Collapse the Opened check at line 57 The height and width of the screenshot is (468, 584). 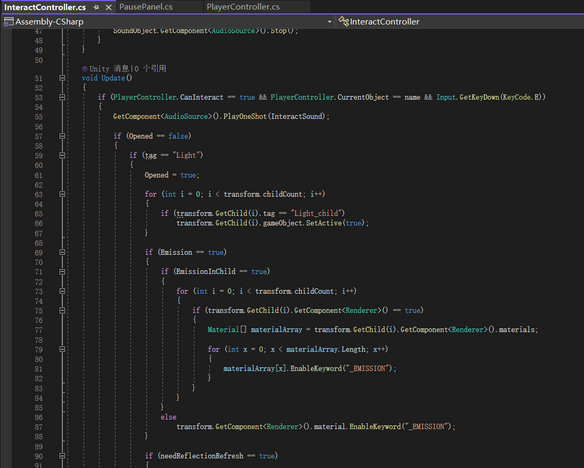coord(62,136)
